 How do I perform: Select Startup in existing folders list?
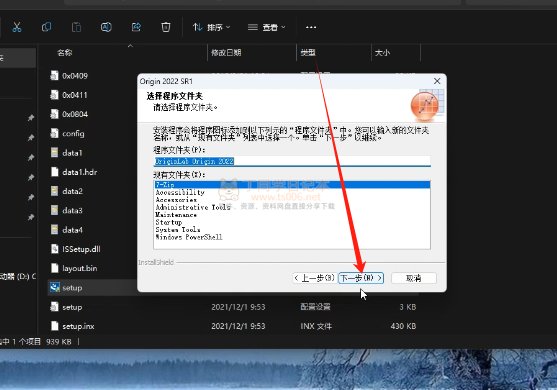tap(169, 222)
